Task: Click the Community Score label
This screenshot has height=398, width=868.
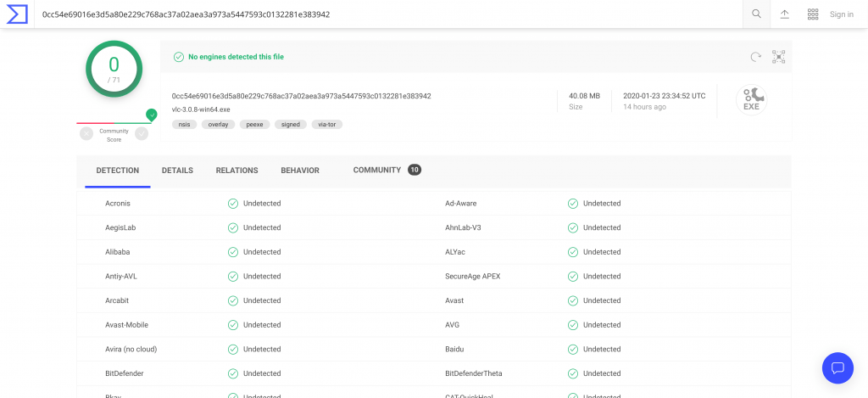Action: 114,135
